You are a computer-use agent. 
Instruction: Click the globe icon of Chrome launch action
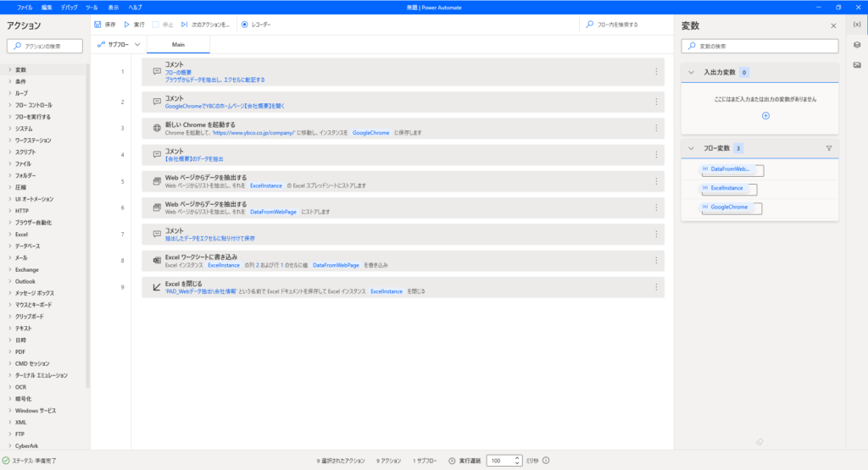[x=157, y=128]
